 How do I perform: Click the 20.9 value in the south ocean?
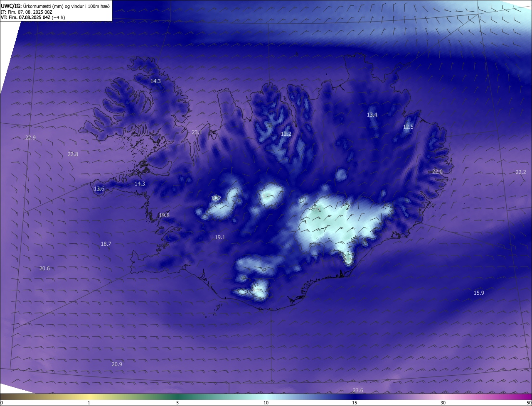point(117,364)
